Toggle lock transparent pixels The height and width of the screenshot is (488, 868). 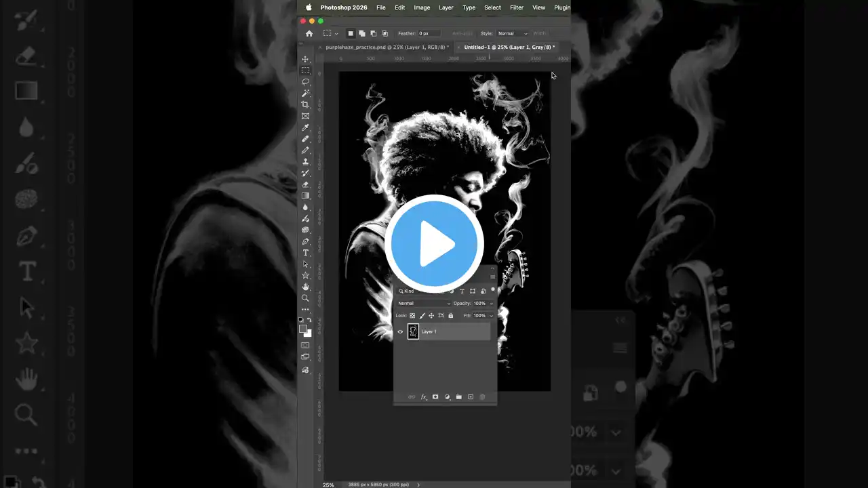412,316
